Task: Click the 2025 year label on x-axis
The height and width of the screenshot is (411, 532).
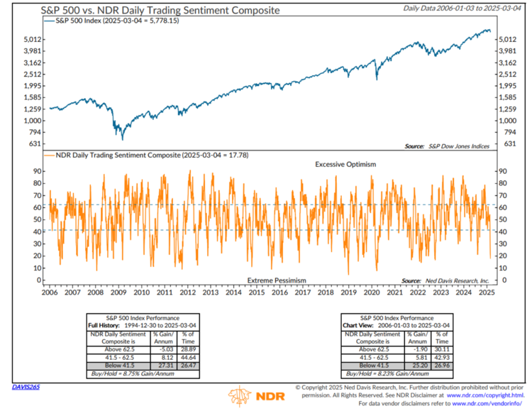Action: point(488,292)
